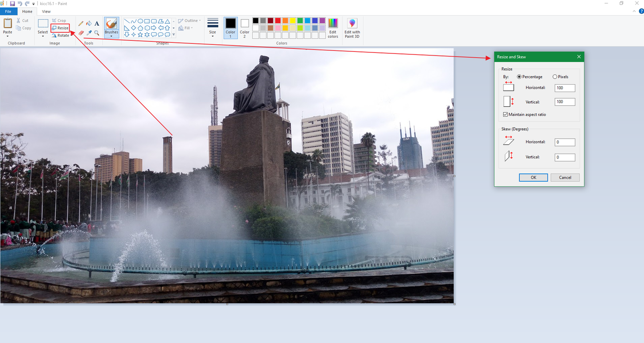Activate the Color 2 selector
Viewport: 644px width, 343px height.
pyautogui.click(x=245, y=28)
